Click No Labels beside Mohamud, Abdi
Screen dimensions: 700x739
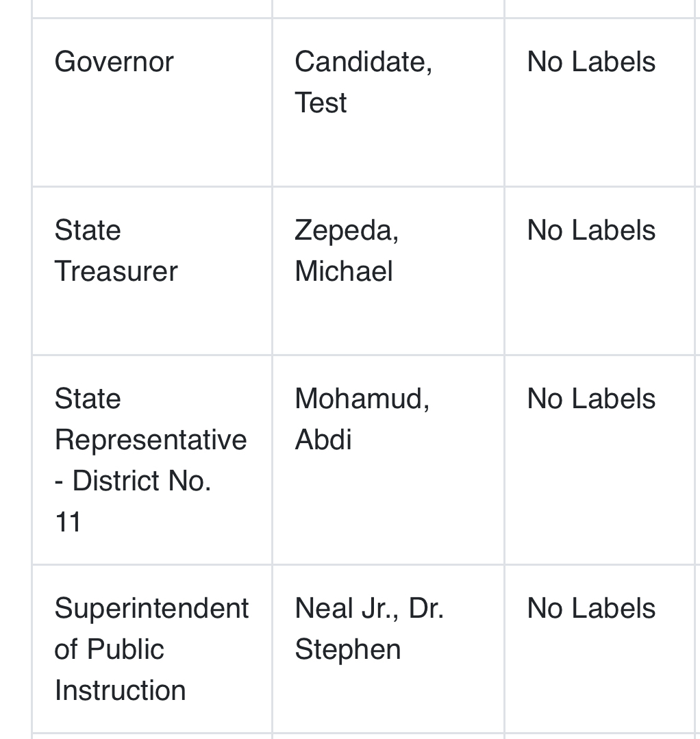click(x=591, y=399)
